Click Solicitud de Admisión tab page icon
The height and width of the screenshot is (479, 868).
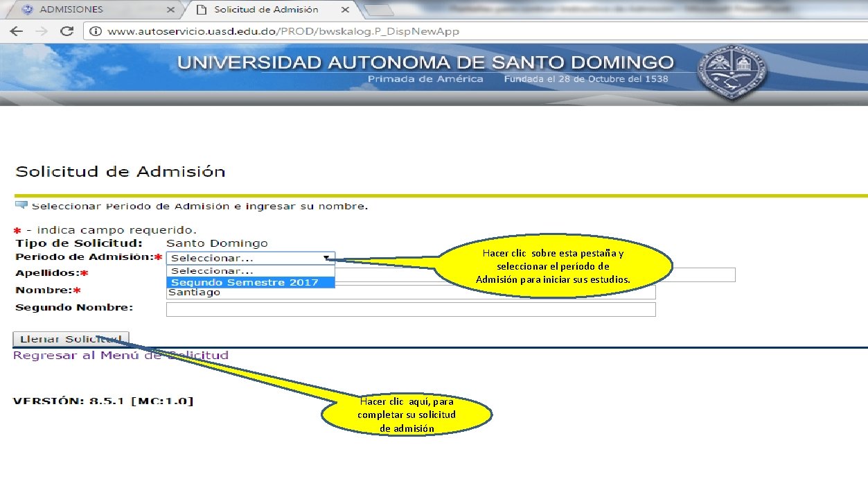point(201,10)
